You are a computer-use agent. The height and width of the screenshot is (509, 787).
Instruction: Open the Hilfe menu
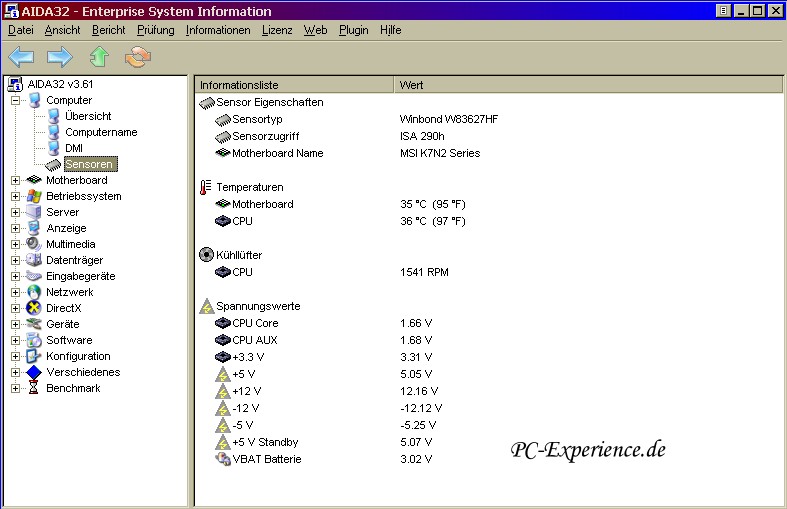(x=390, y=30)
